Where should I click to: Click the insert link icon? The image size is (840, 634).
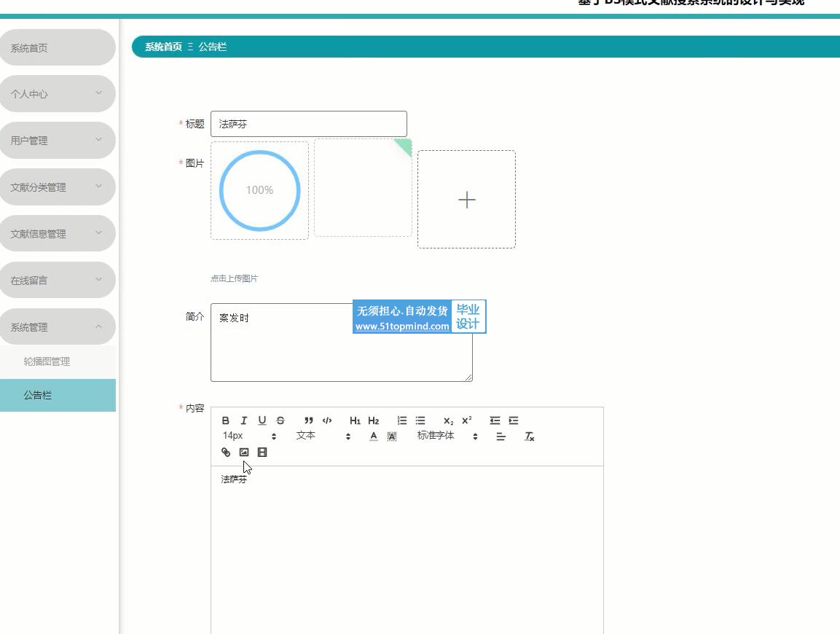click(x=226, y=453)
